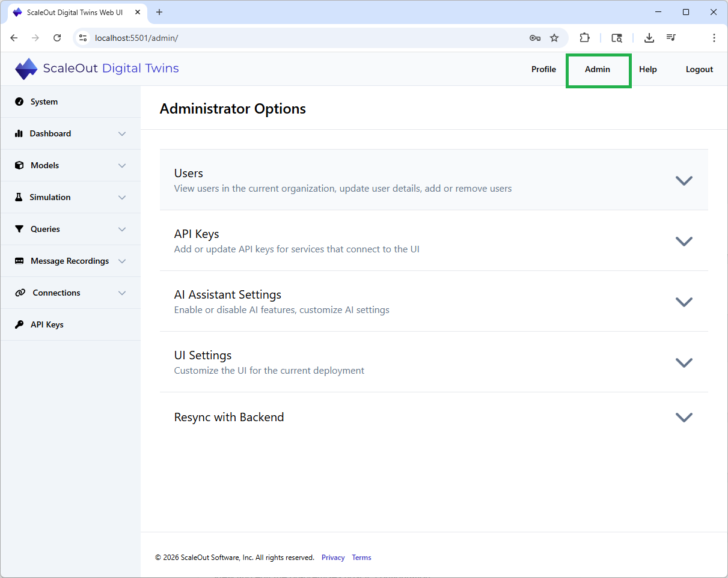Click the Resync with Backend title
The width and height of the screenshot is (728, 578).
(229, 417)
